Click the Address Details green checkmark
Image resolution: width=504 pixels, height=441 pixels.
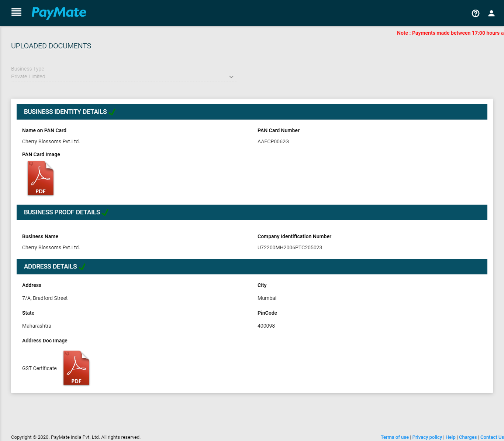82,266
